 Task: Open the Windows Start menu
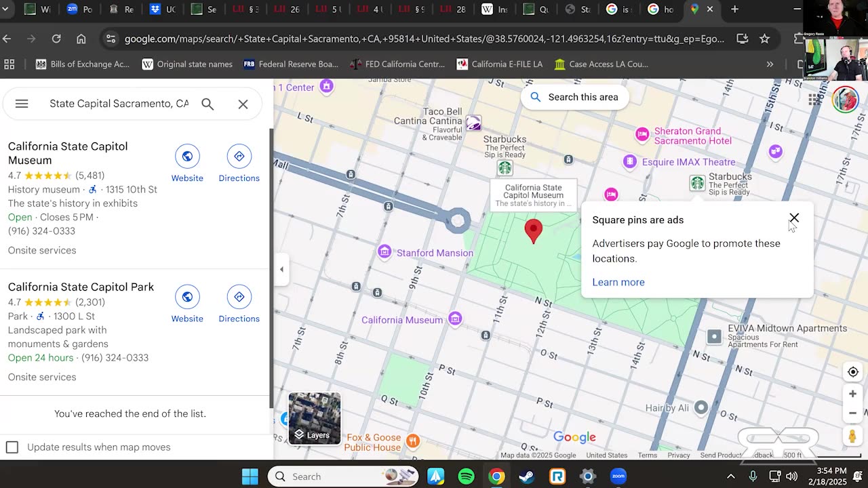pos(250,476)
